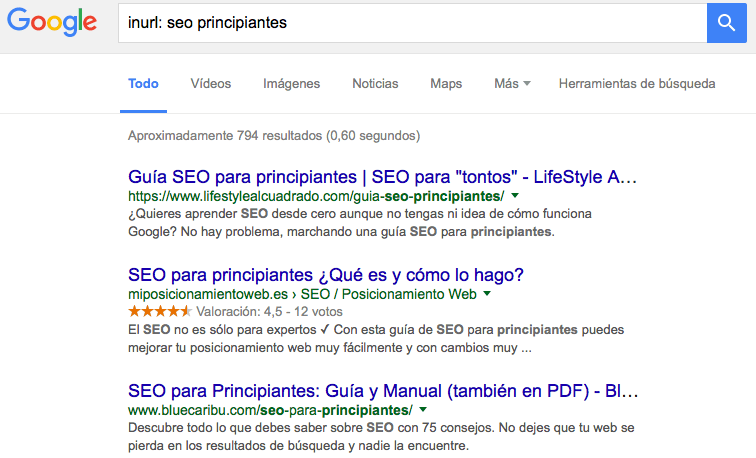756x458 pixels.
Task: Go to the Noticias tab
Action: pos(375,83)
